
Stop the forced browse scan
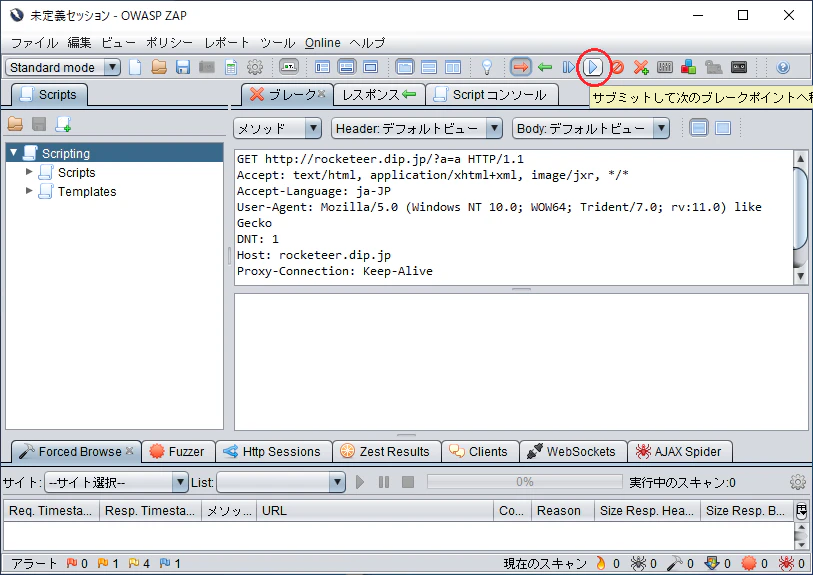click(408, 482)
